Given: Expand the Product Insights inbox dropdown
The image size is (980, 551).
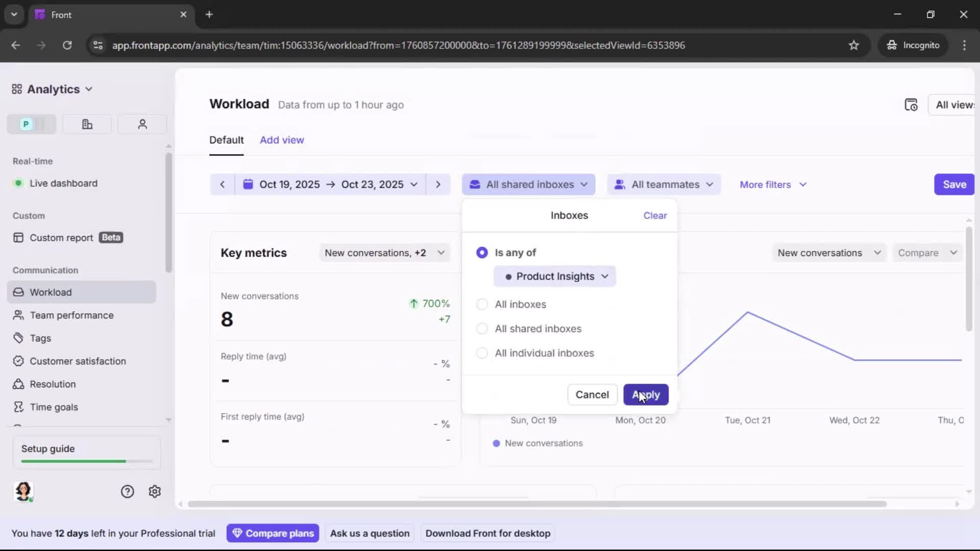Looking at the screenshot, I should 555,276.
